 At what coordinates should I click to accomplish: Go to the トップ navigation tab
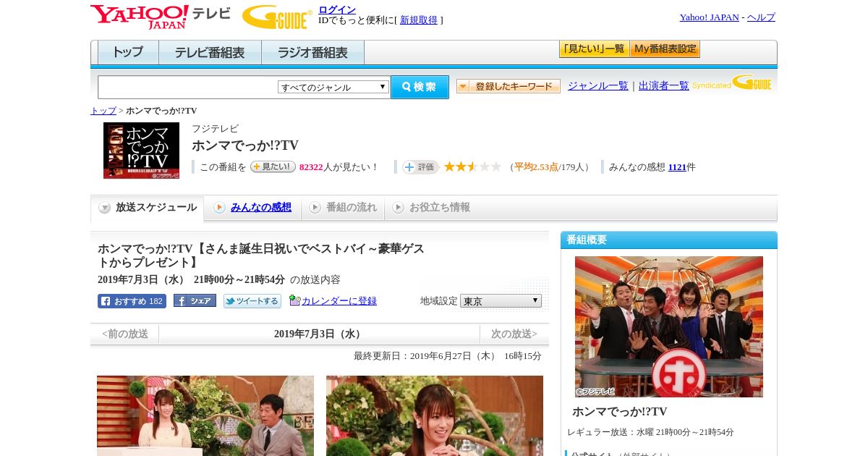(128, 53)
